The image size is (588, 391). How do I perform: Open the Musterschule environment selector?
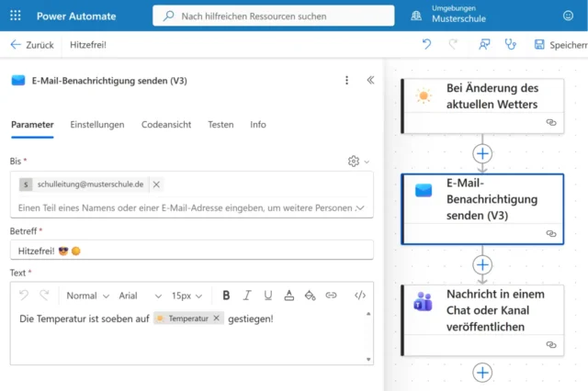coord(458,14)
